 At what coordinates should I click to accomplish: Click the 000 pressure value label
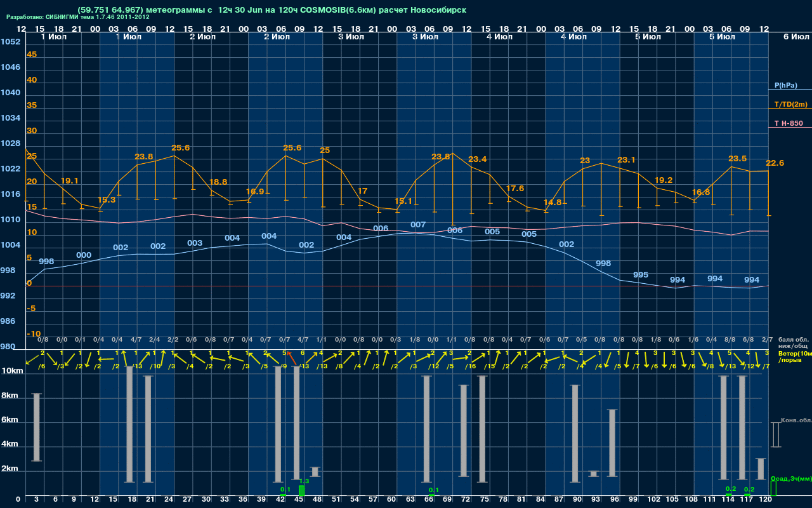coord(84,255)
